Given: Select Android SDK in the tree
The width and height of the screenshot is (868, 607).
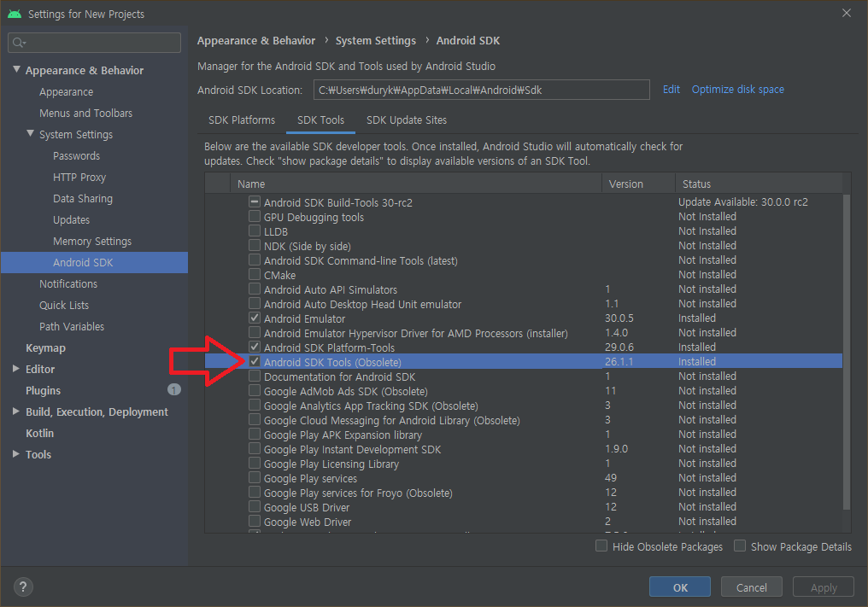Looking at the screenshot, I should coord(94,262).
